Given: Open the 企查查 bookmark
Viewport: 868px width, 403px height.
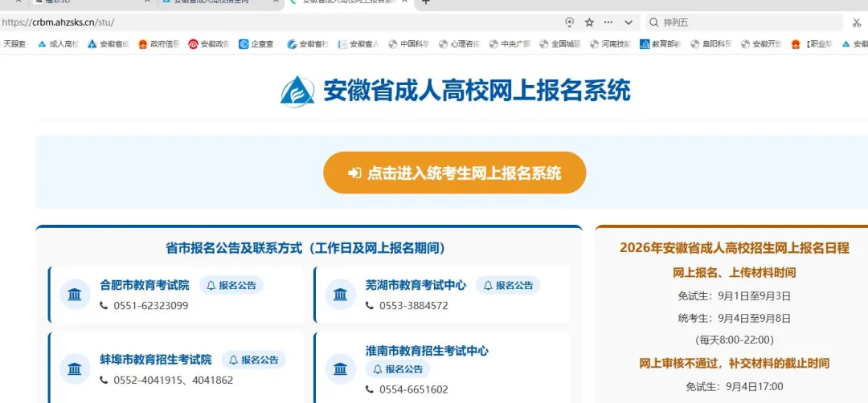Looking at the screenshot, I should point(257,44).
